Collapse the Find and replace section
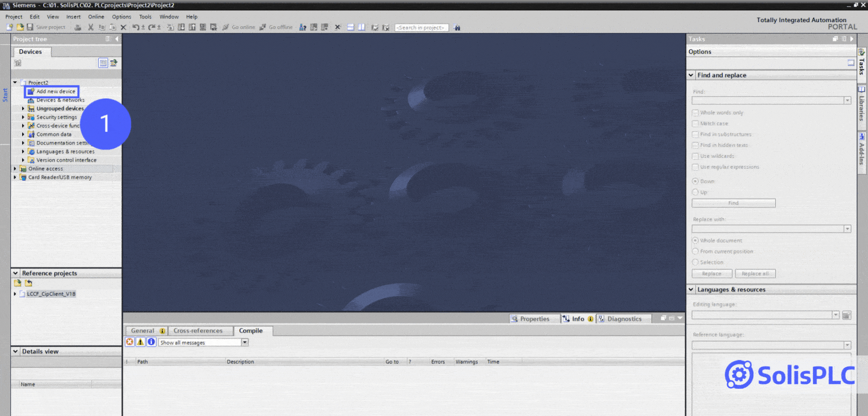868x416 pixels. 691,75
